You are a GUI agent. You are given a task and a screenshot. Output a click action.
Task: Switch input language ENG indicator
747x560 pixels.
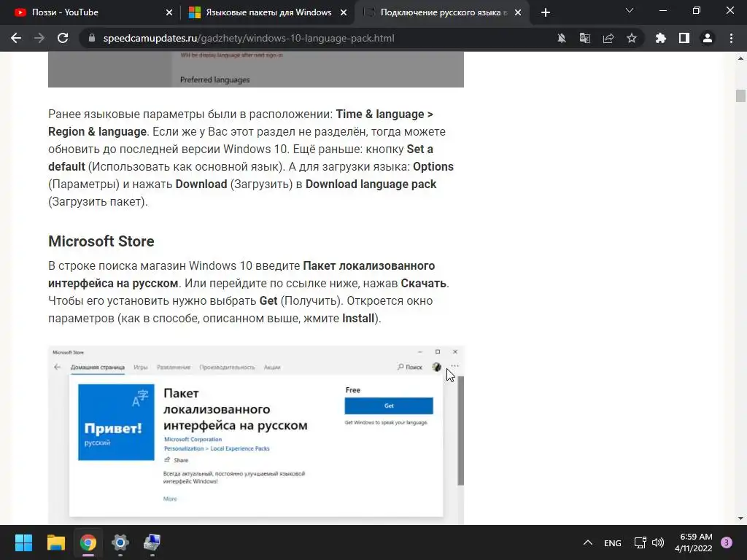pos(612,542)
